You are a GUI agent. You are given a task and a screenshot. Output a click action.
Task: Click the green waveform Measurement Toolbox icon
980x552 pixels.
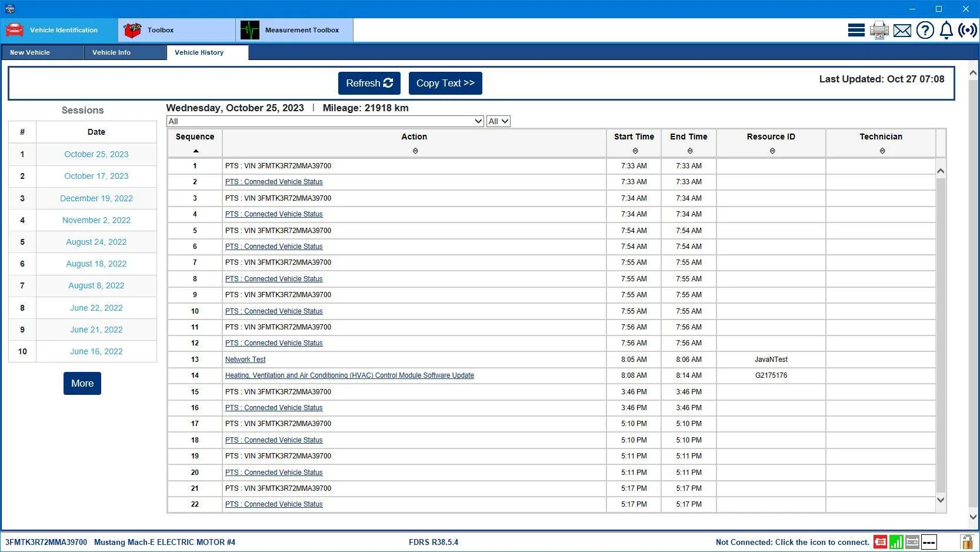250,30
